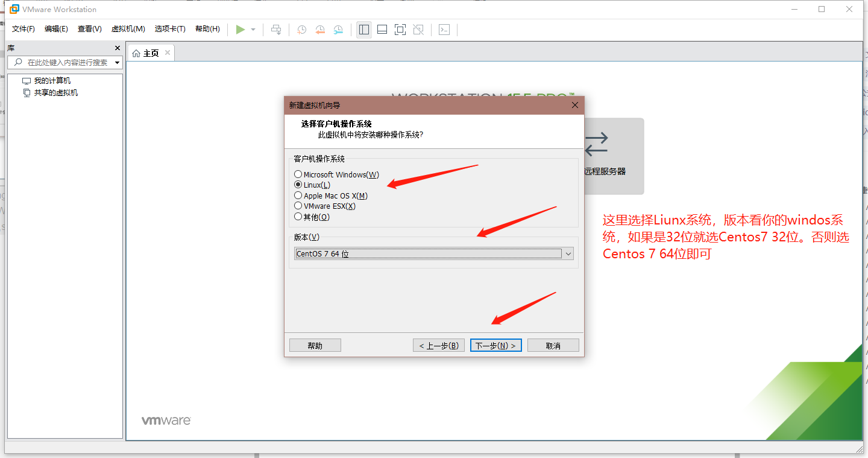Open the 帮助(H) menu
The height and width of the screenshot is (458, 868).
[208, 29]
